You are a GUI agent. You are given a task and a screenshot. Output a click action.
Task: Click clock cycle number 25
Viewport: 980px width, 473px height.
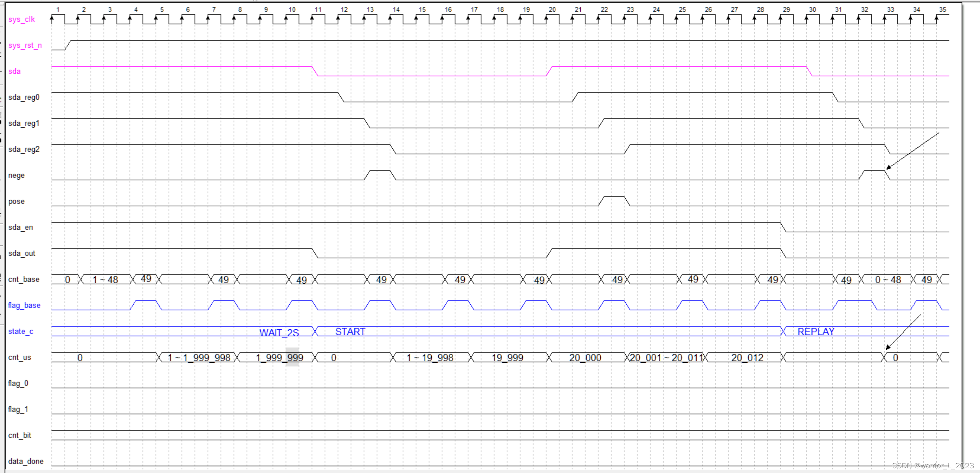pyautogui.click(x=682, y=9)
